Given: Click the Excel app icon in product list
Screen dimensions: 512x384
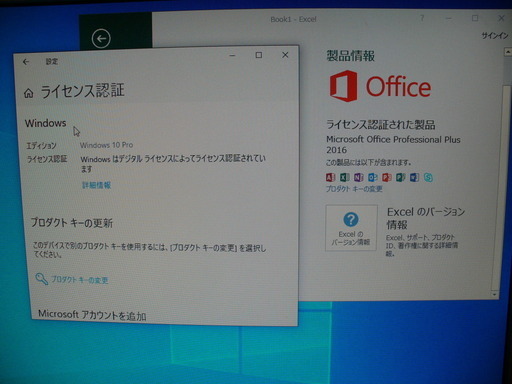Looking at the screenshot, I should (x=344, y=177).
